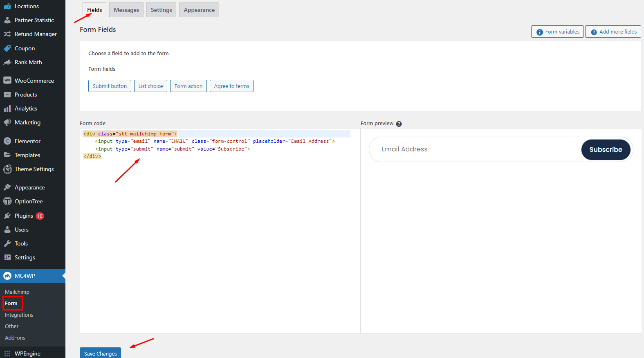Open the Appearance tab of the form
Image resolution: width=644 pixels, height=358 pixels.
coord(199,10)
